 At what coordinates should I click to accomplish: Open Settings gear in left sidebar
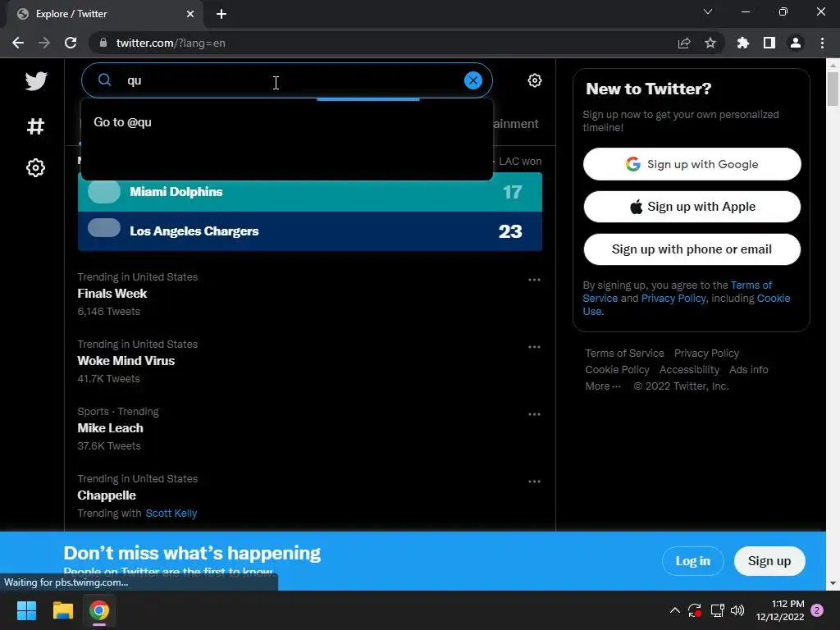point(35,167)
